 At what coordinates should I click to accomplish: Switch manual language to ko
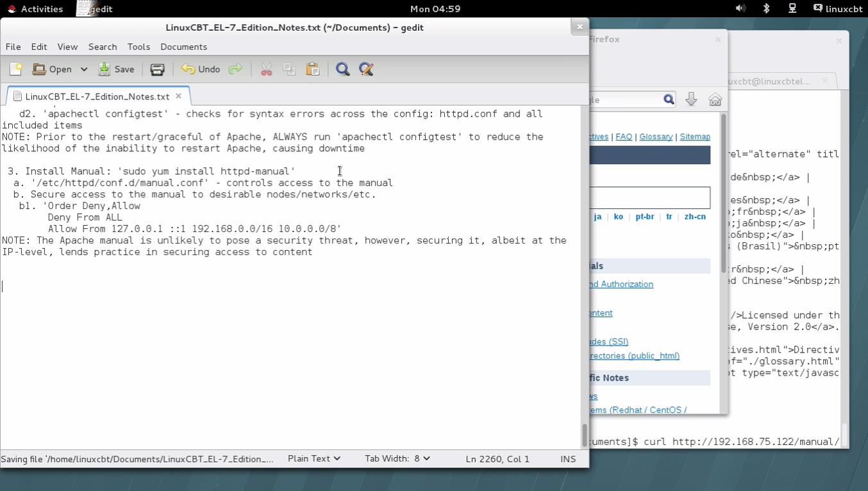pos(618,217)
